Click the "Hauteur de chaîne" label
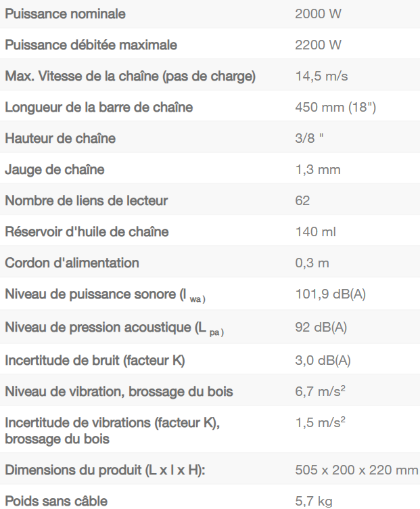 (x=60, y=139)
